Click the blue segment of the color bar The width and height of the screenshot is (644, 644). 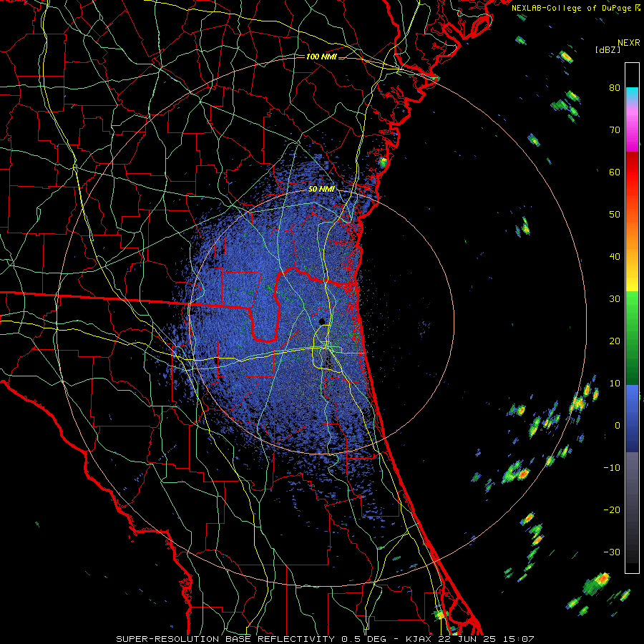click(x=632, y=418)
